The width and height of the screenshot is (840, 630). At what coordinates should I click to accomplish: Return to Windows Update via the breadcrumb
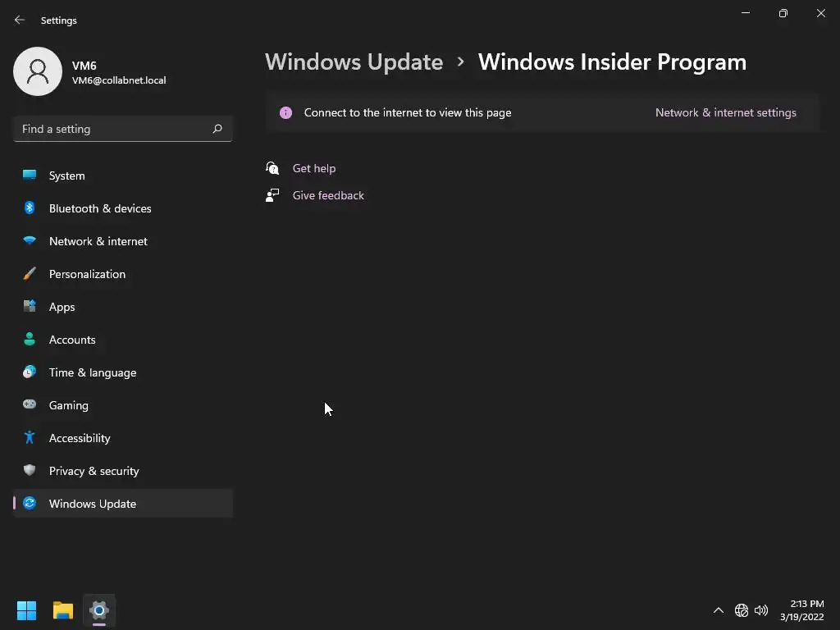coord(354,62)
